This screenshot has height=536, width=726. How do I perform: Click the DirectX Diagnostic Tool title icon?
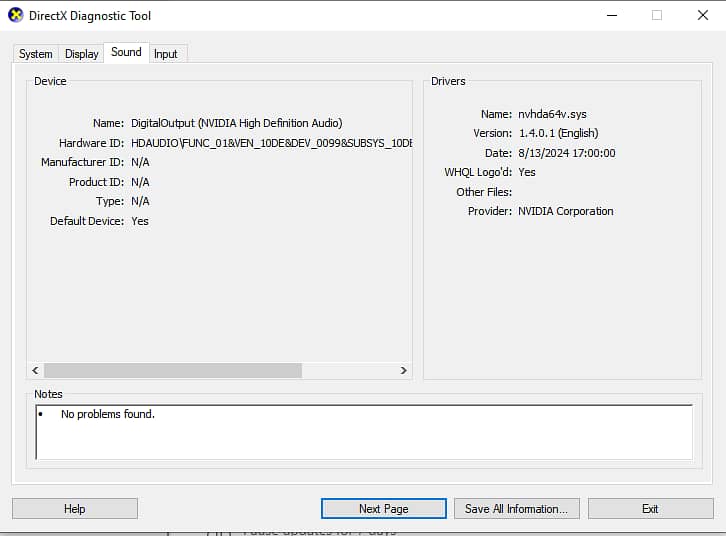[x=16, y=15]
